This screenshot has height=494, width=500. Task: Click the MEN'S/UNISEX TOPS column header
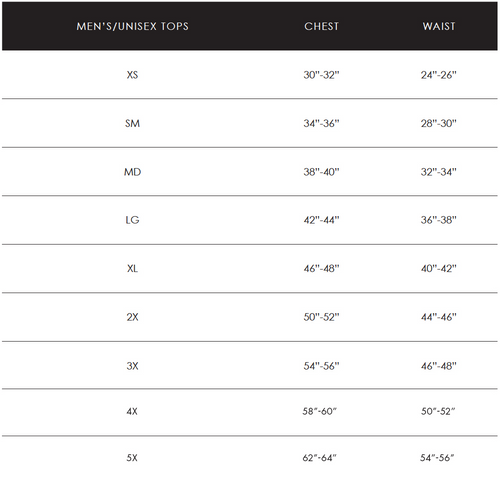(132, 26)
